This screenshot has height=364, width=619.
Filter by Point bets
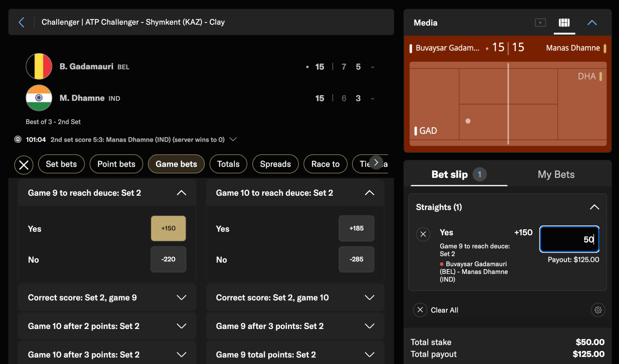(x=116, y=164)
